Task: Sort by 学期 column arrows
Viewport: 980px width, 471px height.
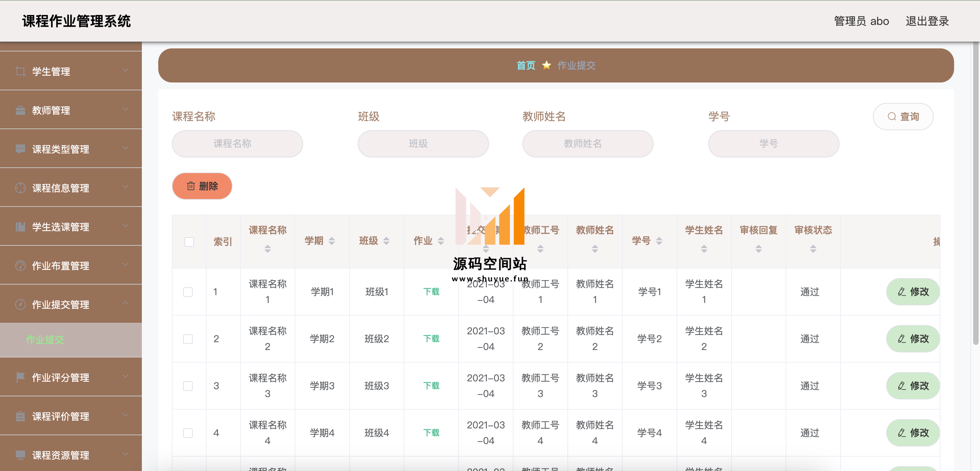Action: pos(332,241)
